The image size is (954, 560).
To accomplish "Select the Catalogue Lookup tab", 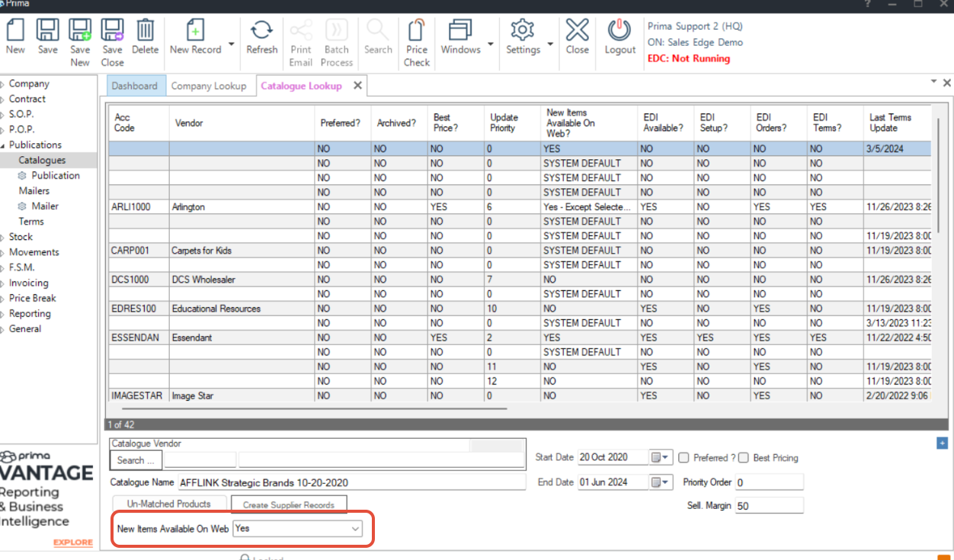I will click(x=301, y=85).
